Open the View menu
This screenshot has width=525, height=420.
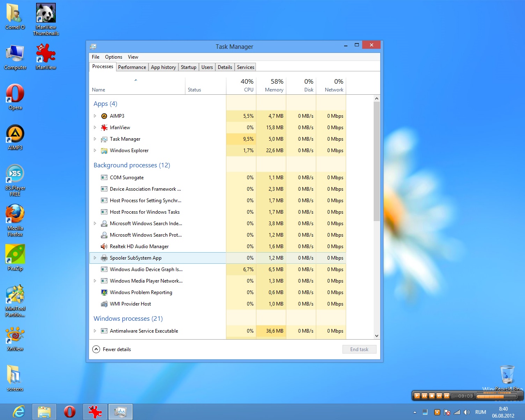[133, 57]
